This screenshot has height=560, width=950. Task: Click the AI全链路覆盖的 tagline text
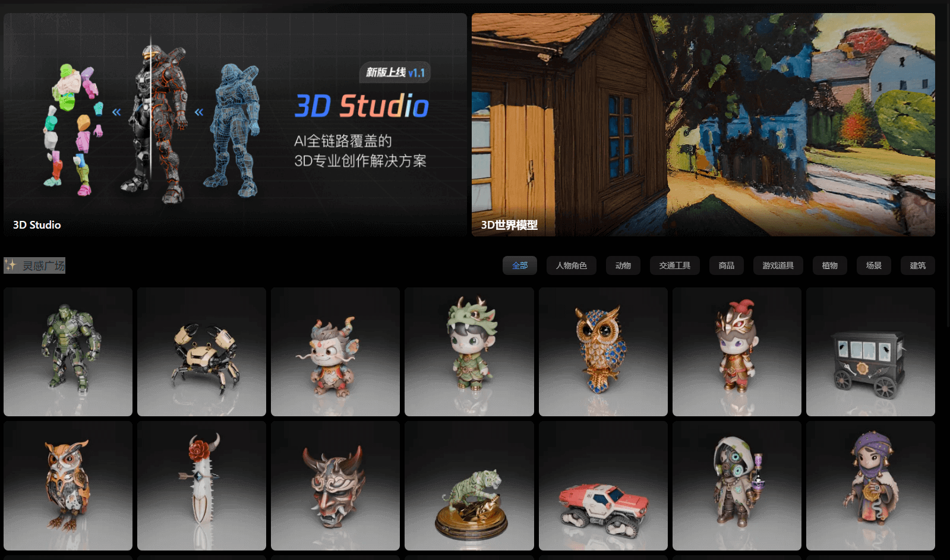click(x=343, y=141)
